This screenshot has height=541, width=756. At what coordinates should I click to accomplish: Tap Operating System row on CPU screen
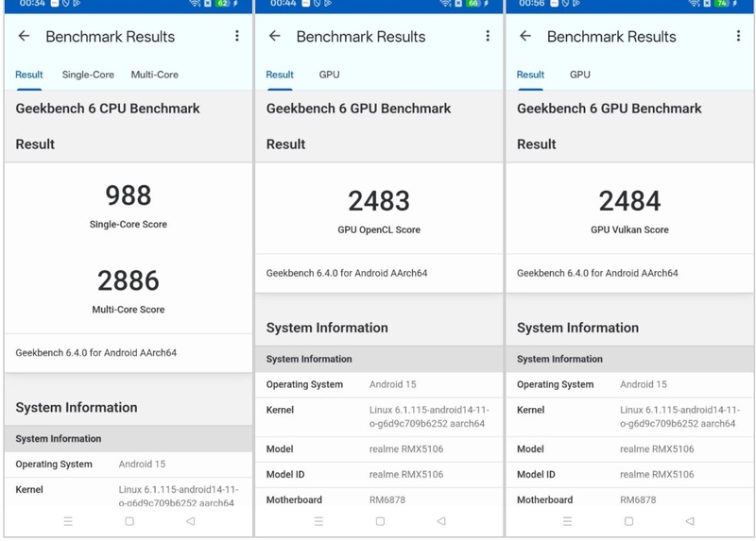point(129,465)
